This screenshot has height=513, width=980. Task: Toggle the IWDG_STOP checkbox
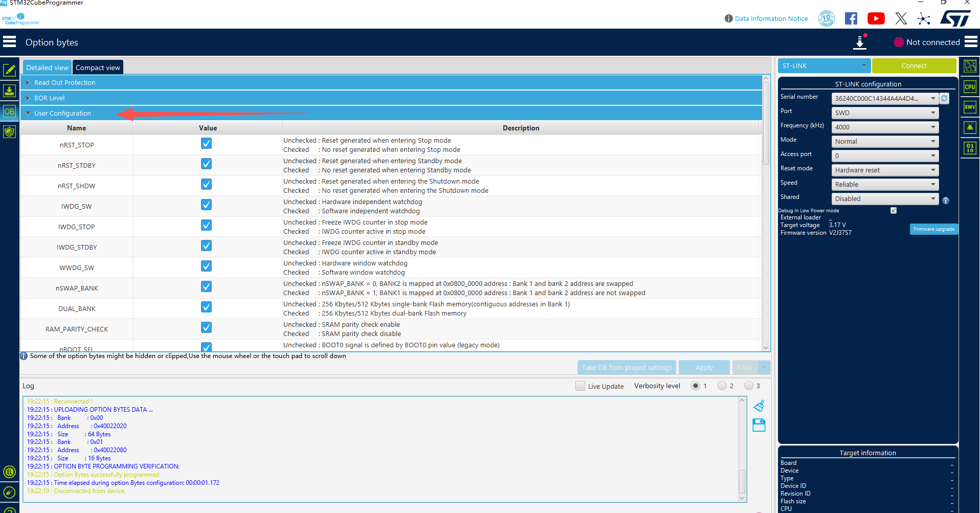coord(206,225)
